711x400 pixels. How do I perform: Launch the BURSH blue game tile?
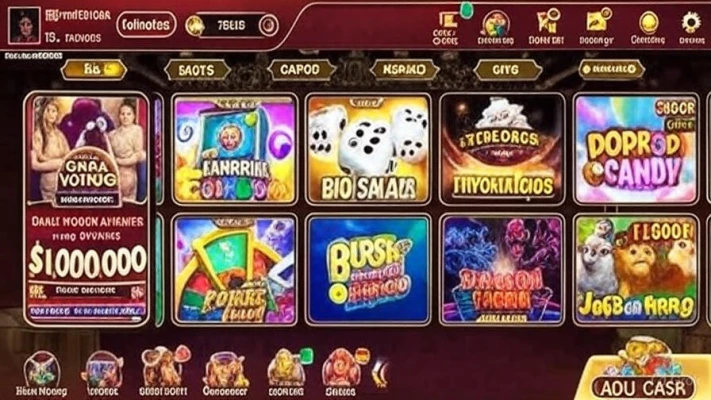[368, 270]
